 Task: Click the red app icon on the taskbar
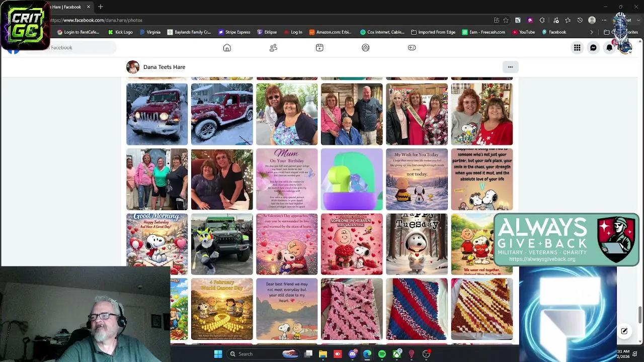pos(338,354)
